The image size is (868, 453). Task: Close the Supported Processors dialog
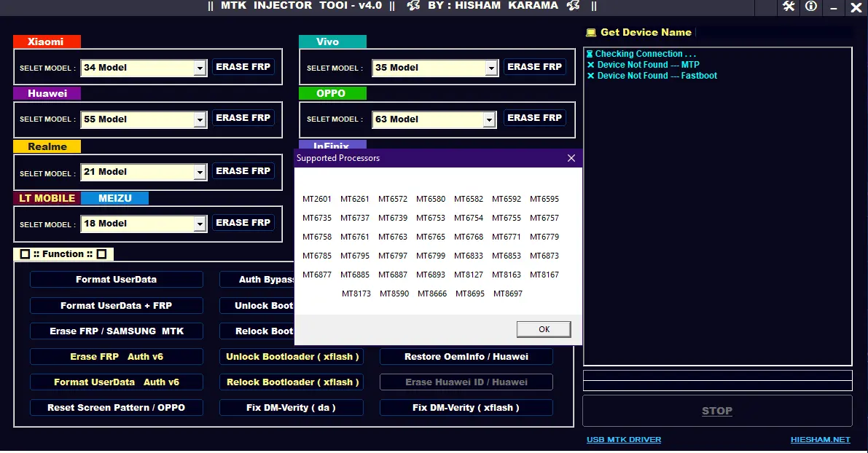coord(571,158)
